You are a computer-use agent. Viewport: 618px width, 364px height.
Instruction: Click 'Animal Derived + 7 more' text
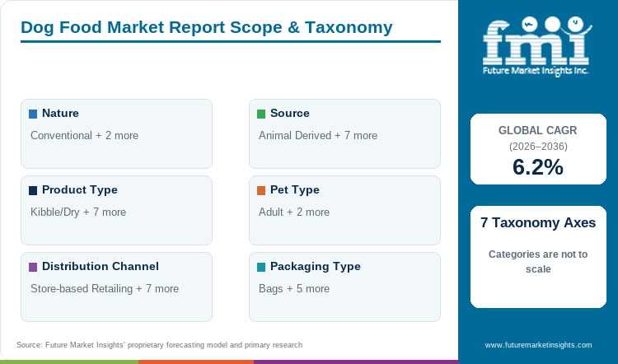(x=318, y=136)
